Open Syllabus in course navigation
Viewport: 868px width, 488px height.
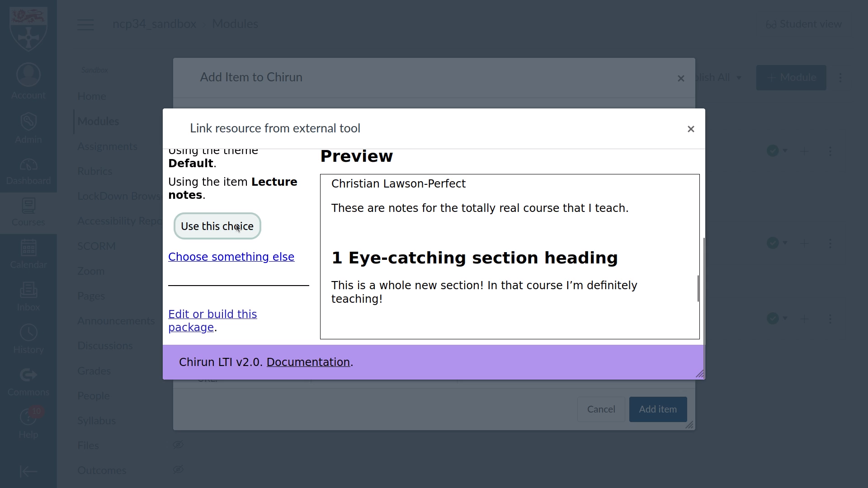97,421
